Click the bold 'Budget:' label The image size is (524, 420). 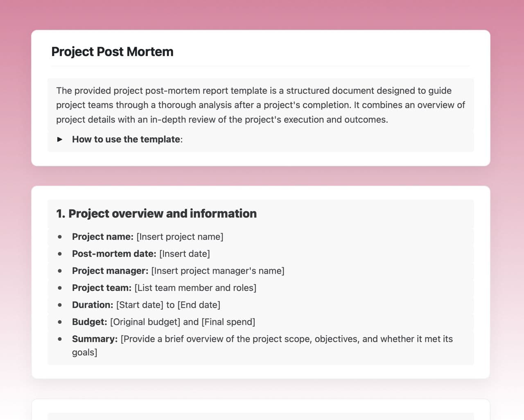tap(89, 322)
